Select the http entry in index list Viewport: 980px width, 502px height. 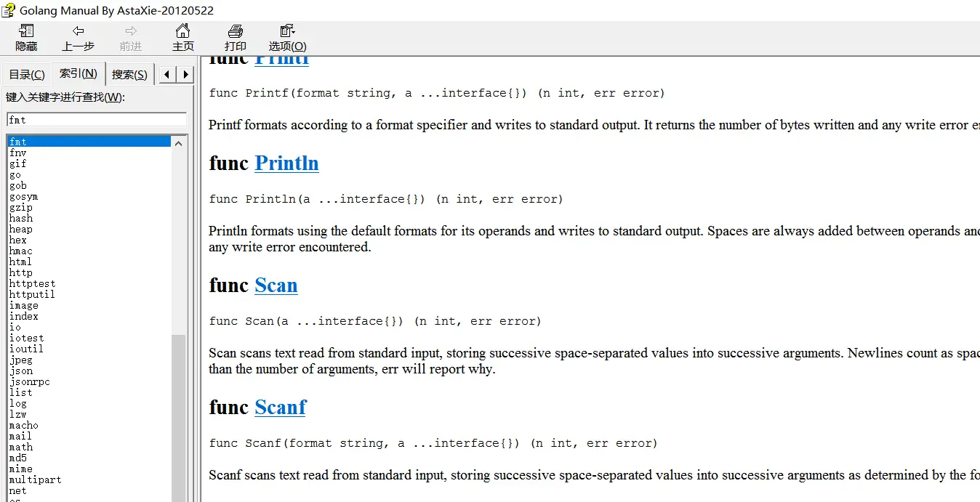point(21,273)
